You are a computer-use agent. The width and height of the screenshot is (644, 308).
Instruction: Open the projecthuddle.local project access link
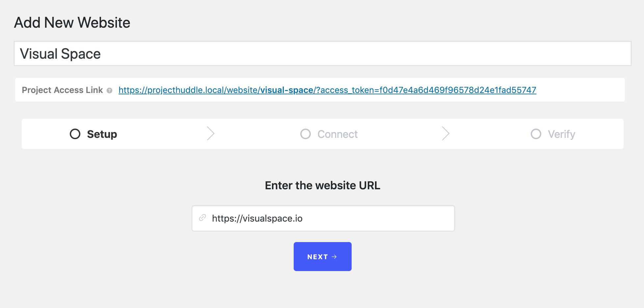tap(188, 90)
